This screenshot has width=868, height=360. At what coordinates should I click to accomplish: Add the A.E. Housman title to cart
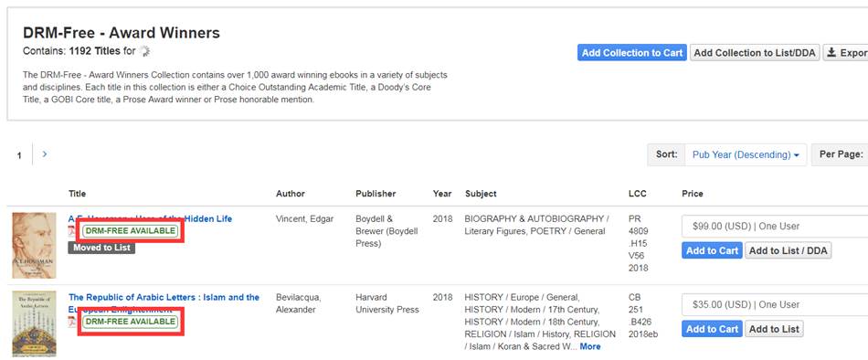pyautogui.click(x=712, y=250)
